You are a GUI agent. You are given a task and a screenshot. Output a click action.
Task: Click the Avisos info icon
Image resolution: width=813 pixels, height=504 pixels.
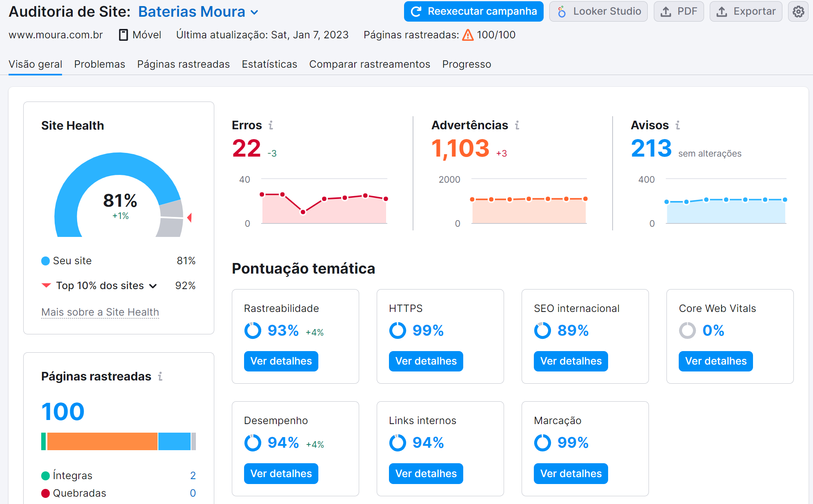(677, 125)
